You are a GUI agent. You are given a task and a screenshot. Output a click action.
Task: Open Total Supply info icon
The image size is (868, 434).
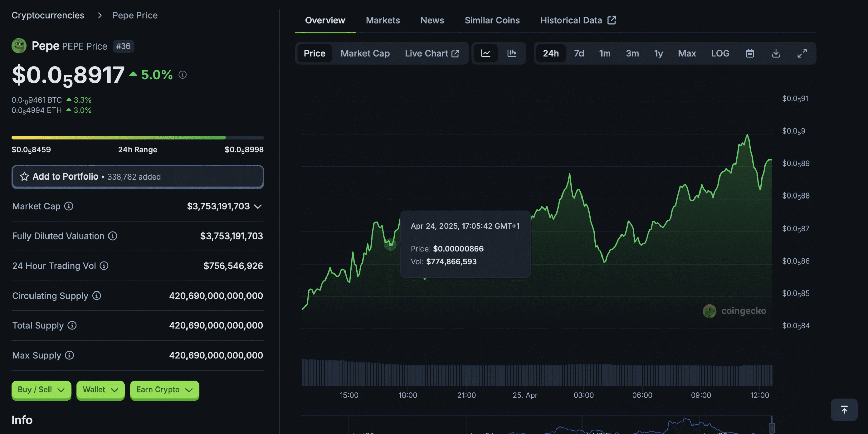point(72,325)
